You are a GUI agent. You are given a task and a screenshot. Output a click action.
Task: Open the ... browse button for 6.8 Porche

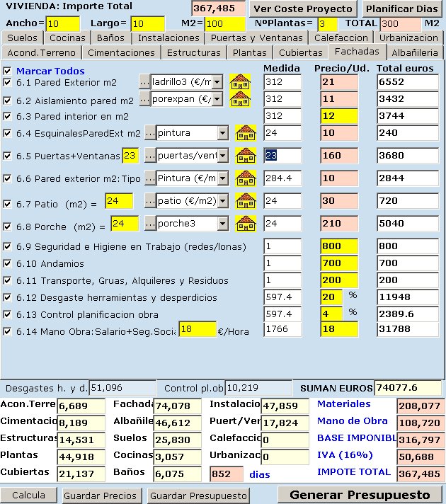coord(150,224)
